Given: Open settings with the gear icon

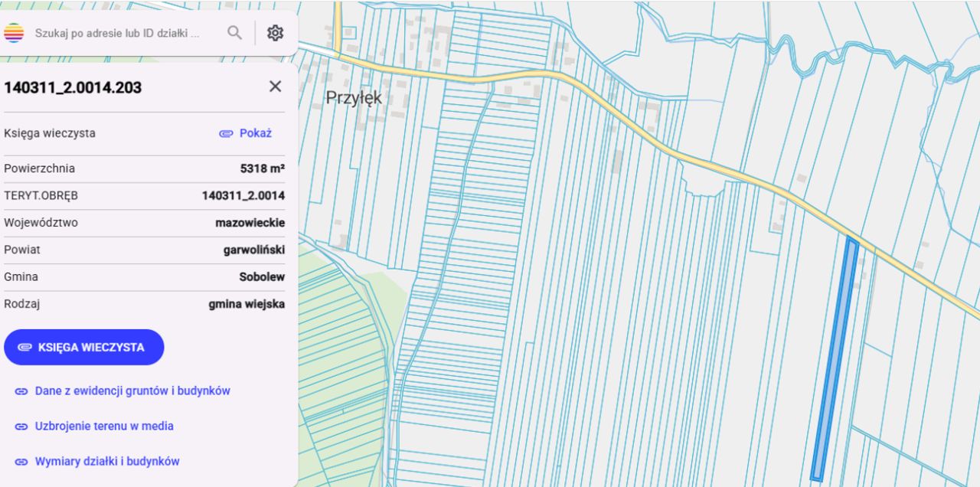Looking at the screenshot, I should coord(275,33).
